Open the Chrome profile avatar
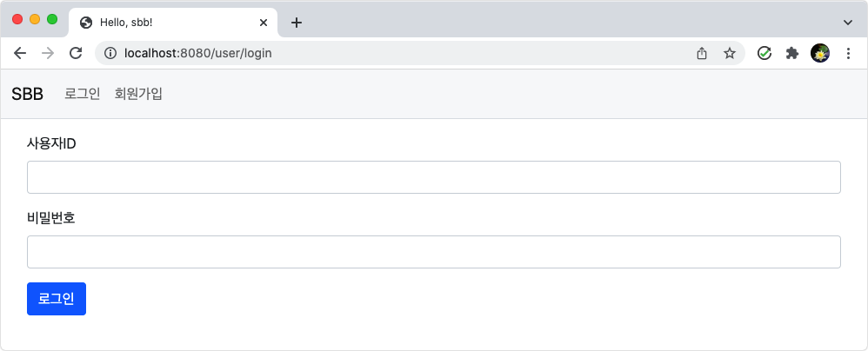The height and width of the screenshot is (351, 868). pos(820,53)
